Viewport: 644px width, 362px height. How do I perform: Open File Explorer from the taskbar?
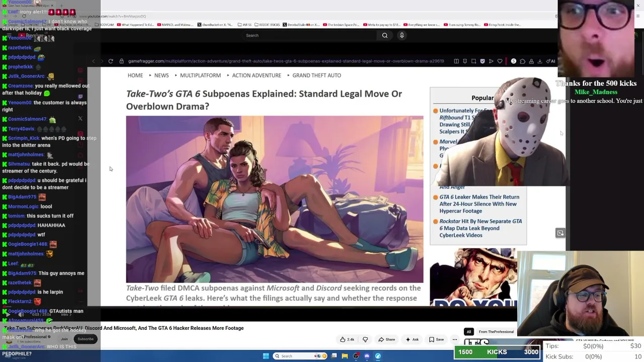pyautogui.click(x=345, y=356)
